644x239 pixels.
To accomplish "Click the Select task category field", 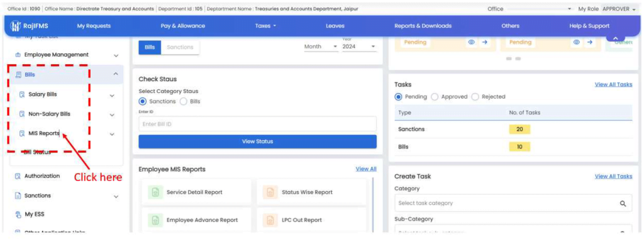I will 513,203.
